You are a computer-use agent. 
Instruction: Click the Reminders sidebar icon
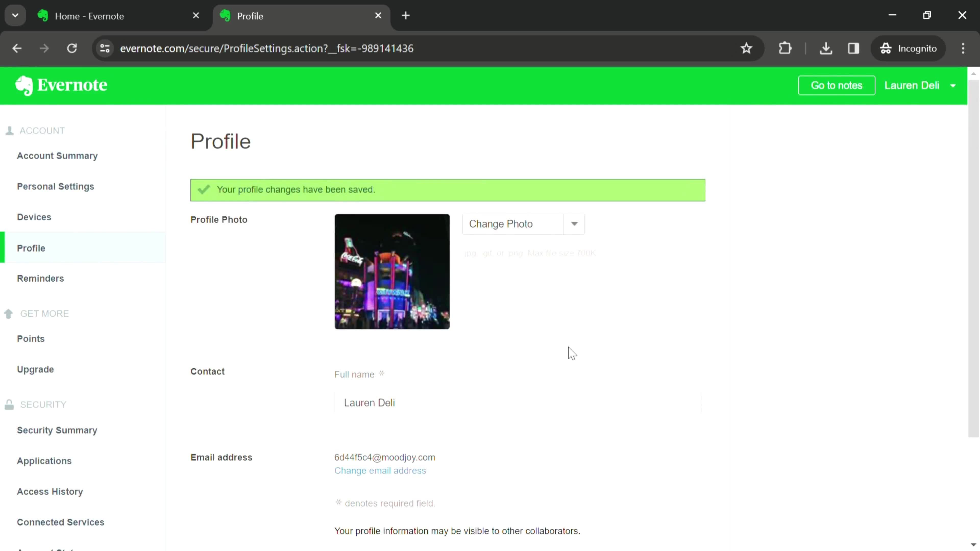(40, 278)
